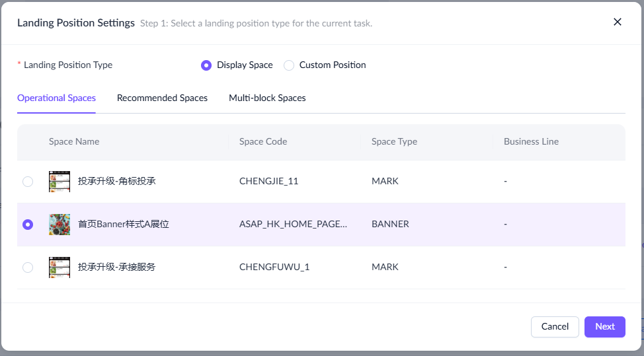Close the Landing Position Settings dialog

click(617, 22)
